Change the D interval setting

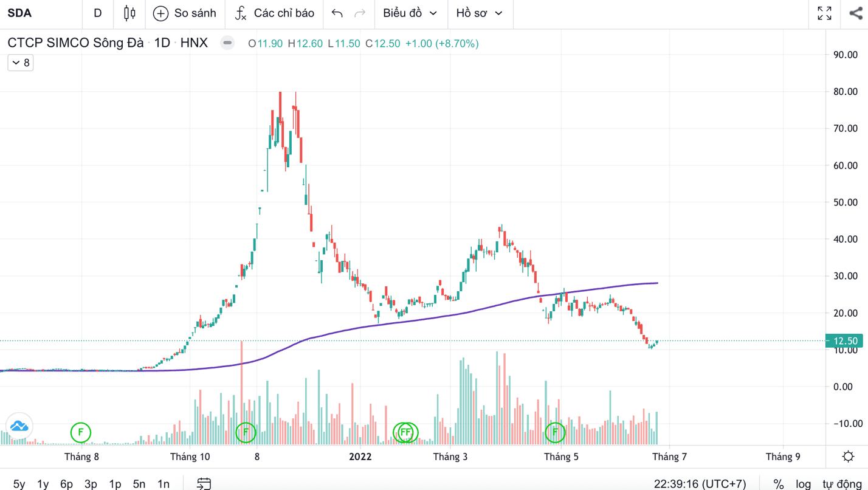coord(98,13)
